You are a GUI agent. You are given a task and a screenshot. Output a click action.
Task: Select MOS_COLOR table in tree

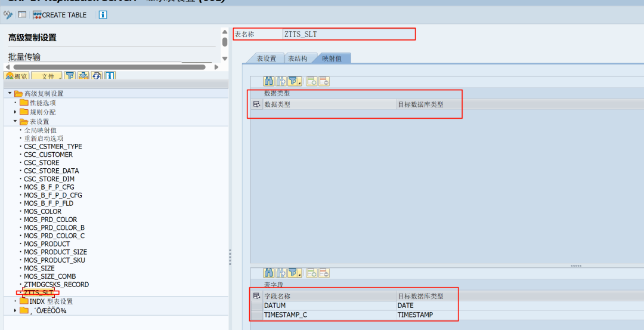[x=43, y=212]
